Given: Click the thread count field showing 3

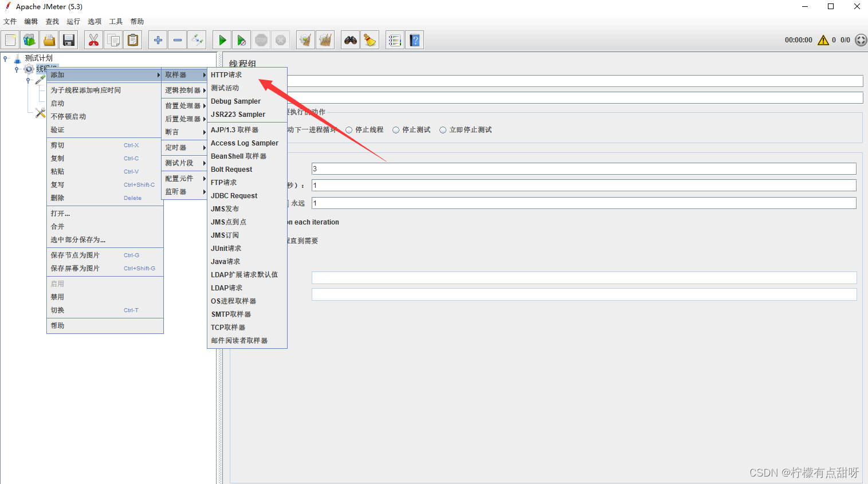Looking at the screenshot, I should (x=584, y=168).
